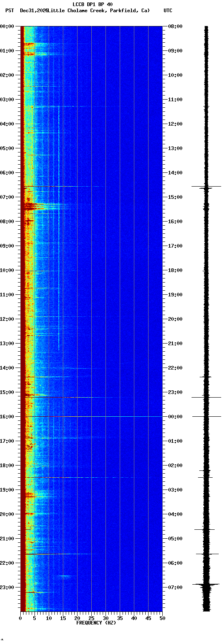224x644 pixels.
Task: Click the UTC time label '19:00'
Action: pyautogui.click(x=175, y=295)
